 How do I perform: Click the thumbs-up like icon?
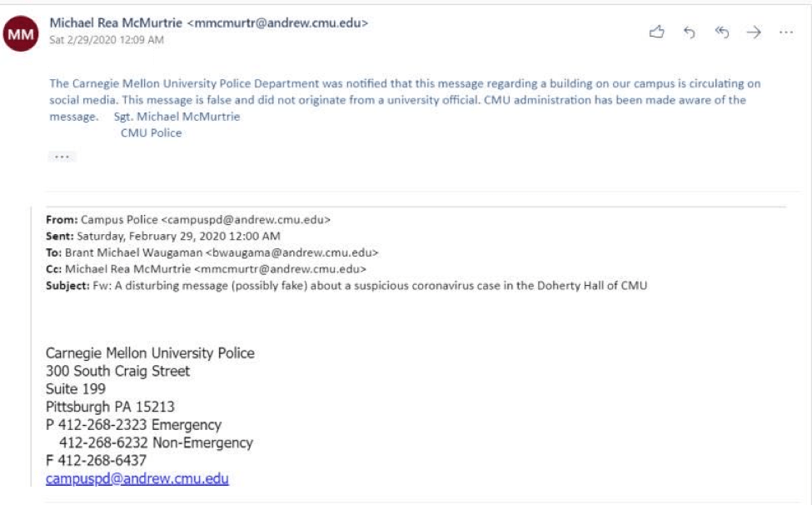[x=657, y=32]
